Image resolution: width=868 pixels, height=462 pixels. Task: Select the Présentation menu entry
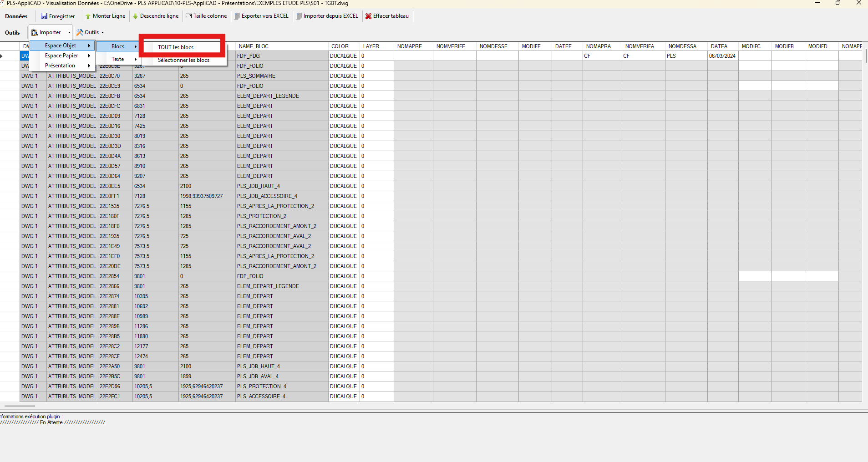60,65
